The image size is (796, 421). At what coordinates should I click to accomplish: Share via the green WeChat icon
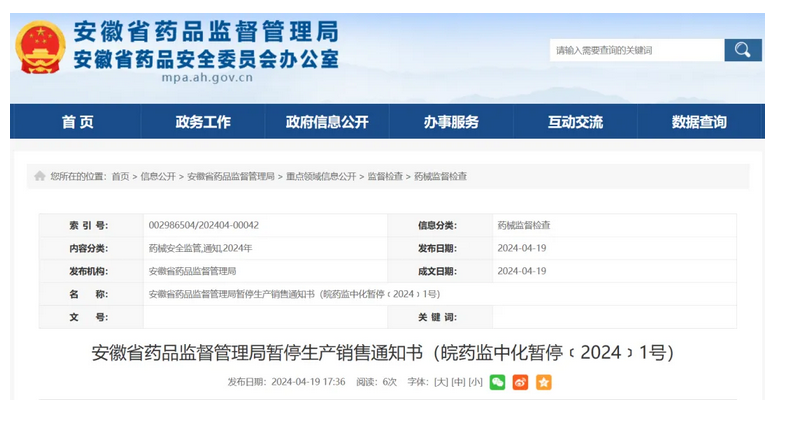point(497,382)
